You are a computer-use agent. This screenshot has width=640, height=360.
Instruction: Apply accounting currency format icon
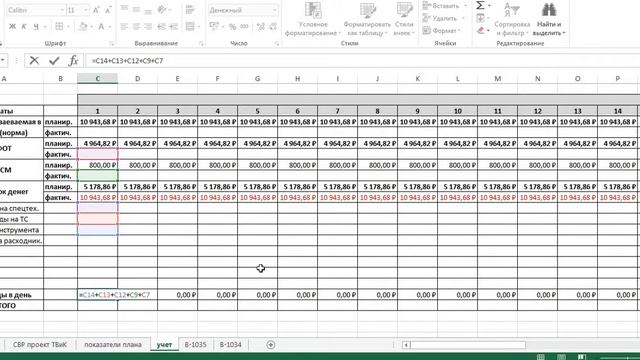pyautogui.click(x=214, y=27)
